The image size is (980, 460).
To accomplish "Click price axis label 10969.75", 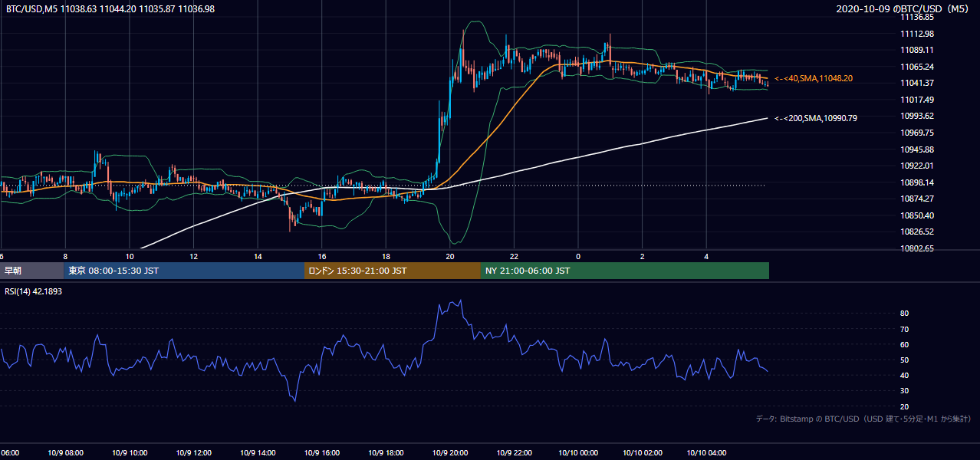I will coord(916,133).
